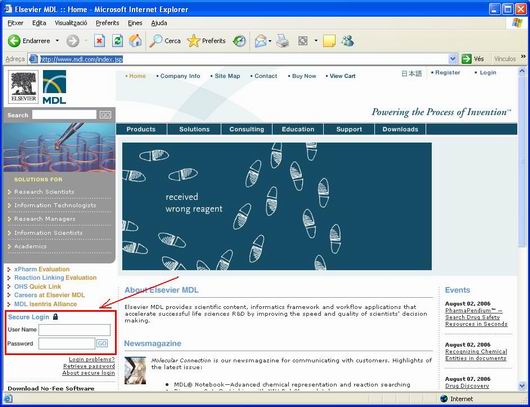Open Cerca search magnifier icon
The width and height of the screenshot is (530, 407).
(x=165, y=41)
